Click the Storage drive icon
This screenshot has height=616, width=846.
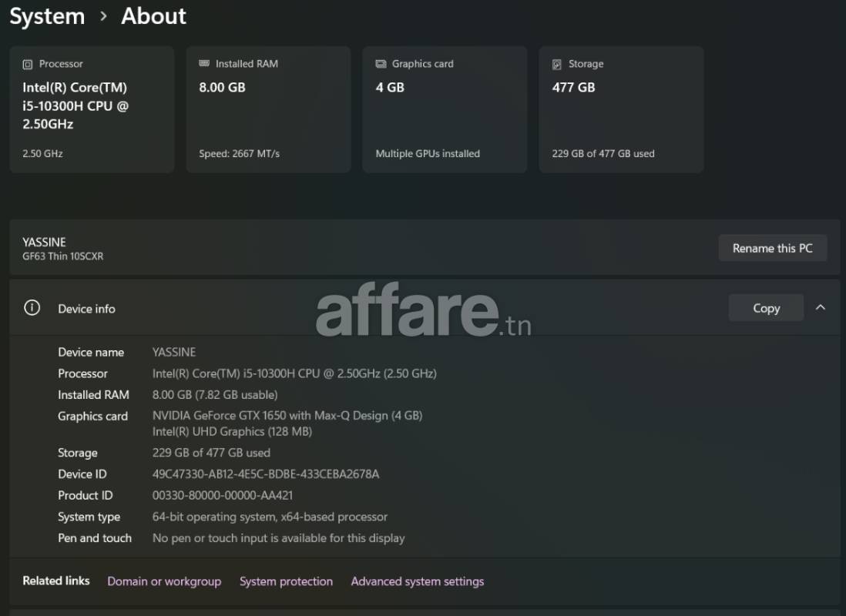[x=557, y=64]
